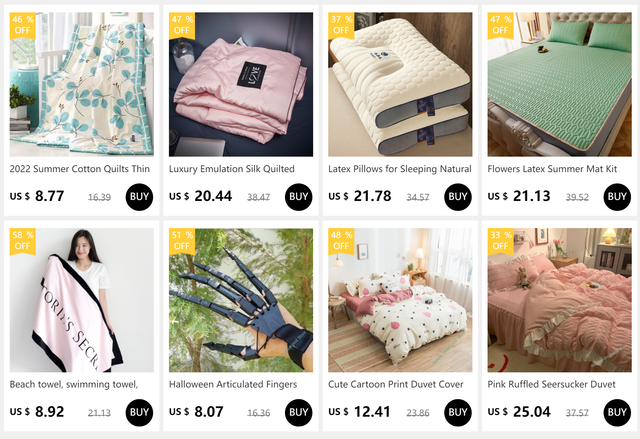
Task: Open the latex pillows product image
Action: (400, 84)
